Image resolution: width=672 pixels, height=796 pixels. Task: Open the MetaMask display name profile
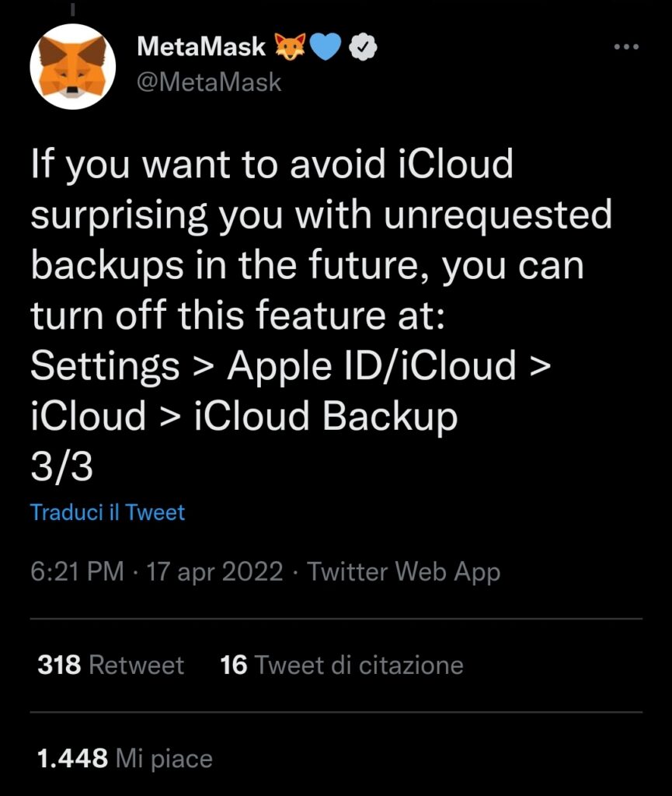(200, 47)
